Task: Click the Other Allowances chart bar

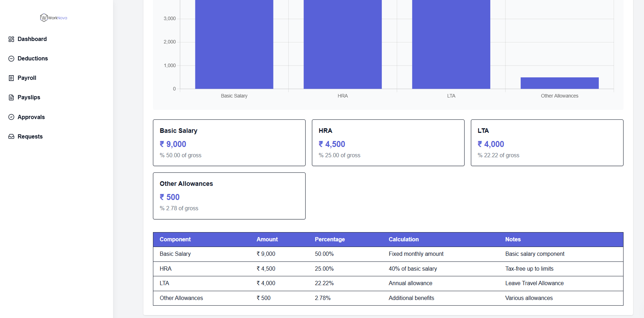Action: [x=559, y=83]
